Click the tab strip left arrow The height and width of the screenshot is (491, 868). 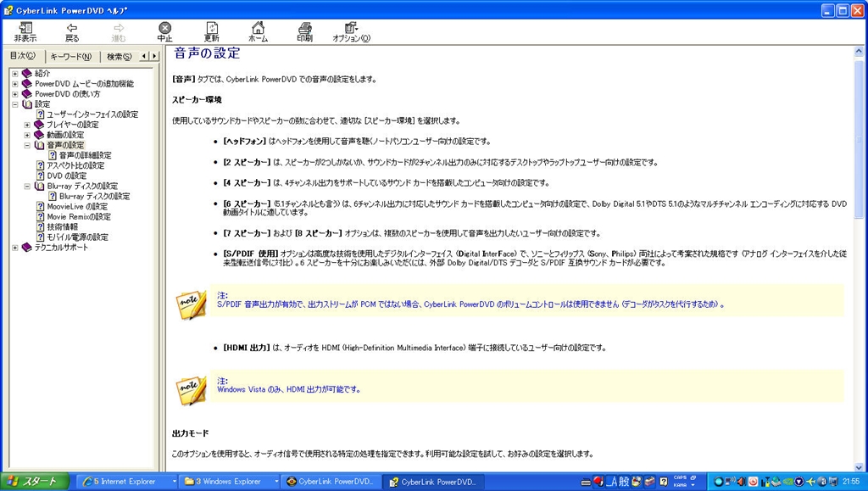144,56
